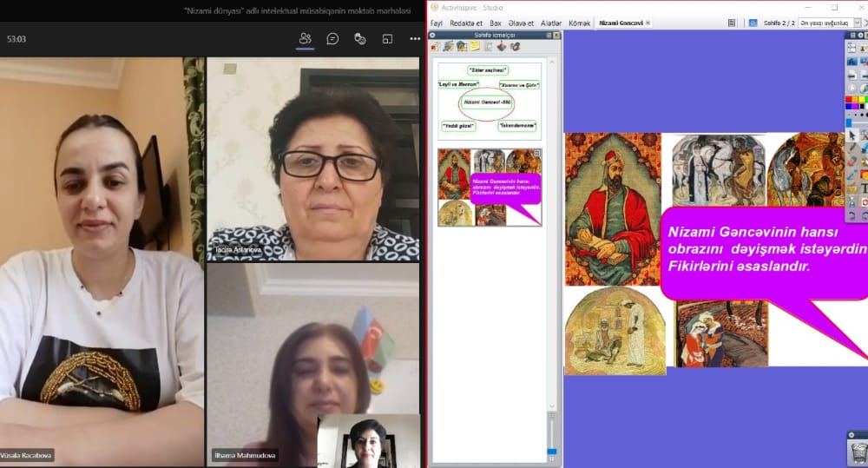Click the 53:03 meeting timer
This screenshot has height=468, width=868.
pyautogui.click(x=16, y=39)
